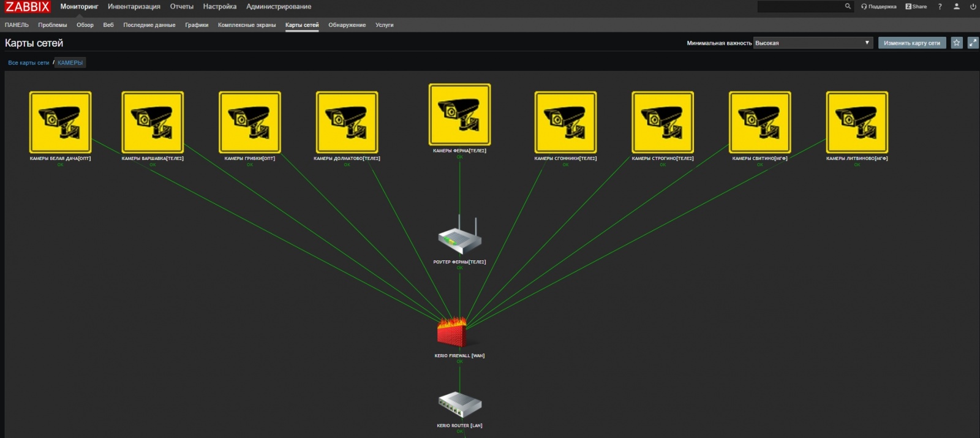
Task: Open the Веб submenu
Action: coord(108,25)
